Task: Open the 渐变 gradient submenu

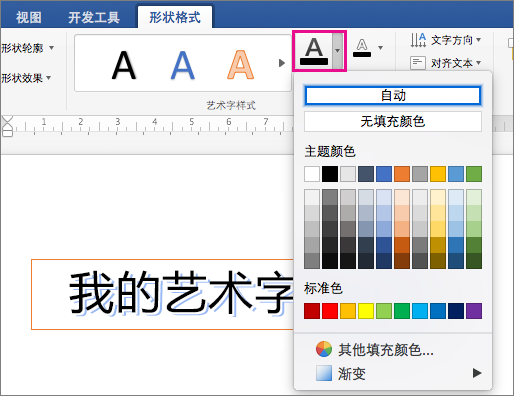Action: (x=393, y=373)
